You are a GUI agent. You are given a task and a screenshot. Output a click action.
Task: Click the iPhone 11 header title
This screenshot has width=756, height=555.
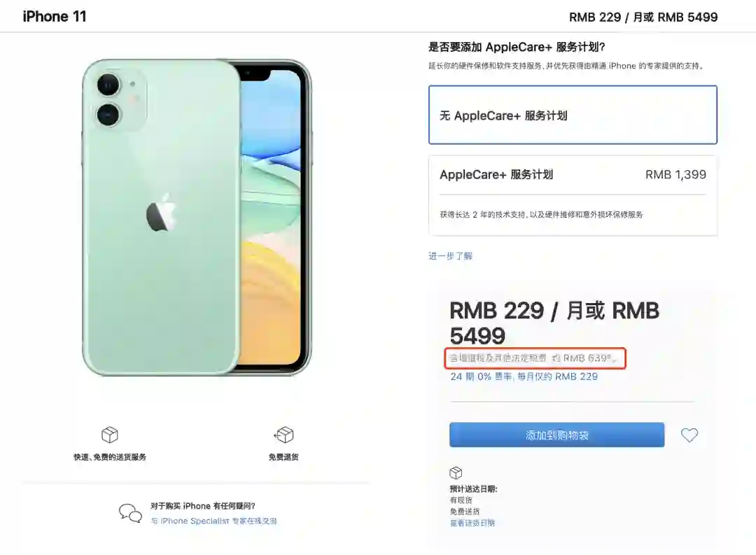click(55, 16)
